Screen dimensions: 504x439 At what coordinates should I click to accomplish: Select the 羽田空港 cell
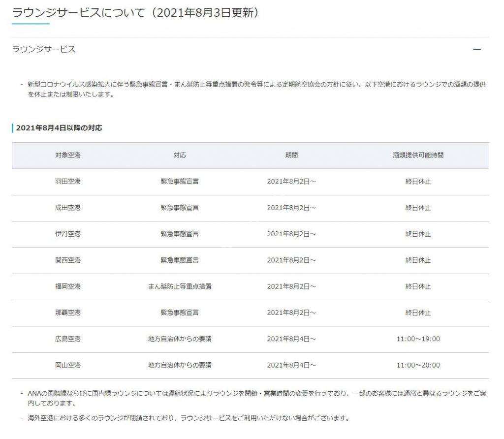[68, 181]
